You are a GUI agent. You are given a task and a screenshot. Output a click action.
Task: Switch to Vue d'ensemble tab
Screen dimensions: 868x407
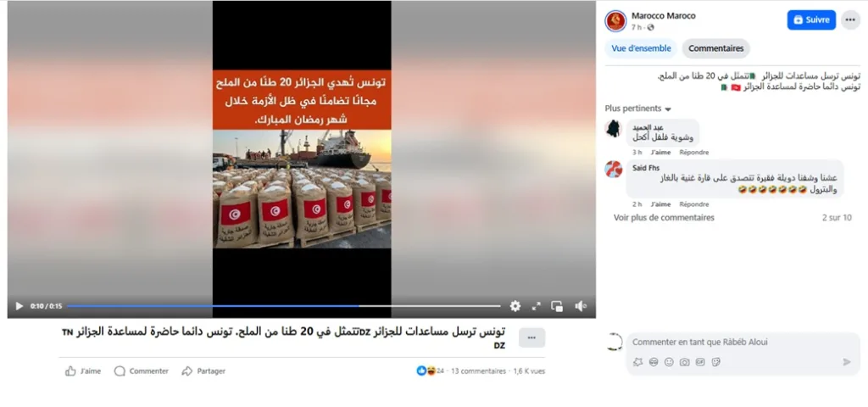pyautogui.click(x=641, y=48)
